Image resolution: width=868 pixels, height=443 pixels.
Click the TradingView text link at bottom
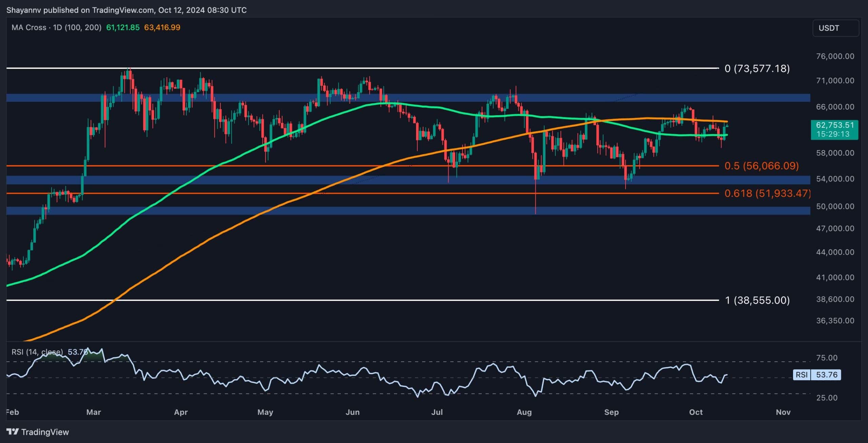click(45, 432)
